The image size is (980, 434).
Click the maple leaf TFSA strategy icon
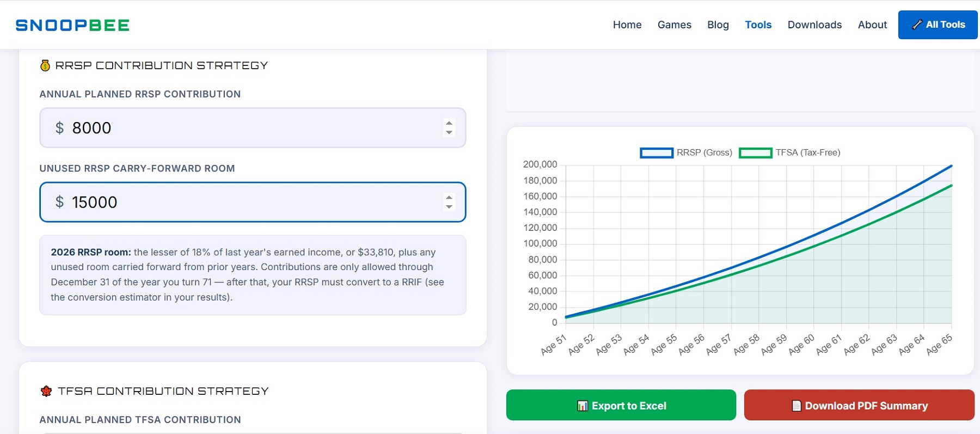[x=46, y=391]
